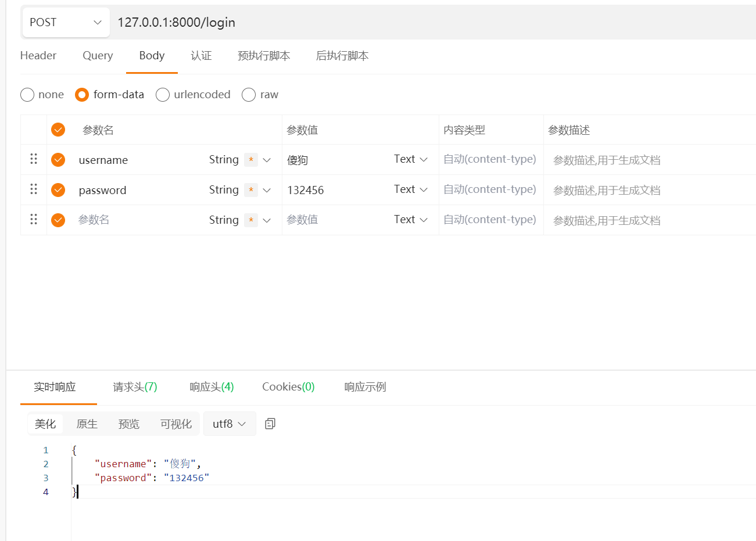Select the raw body type
The height and width of the screenshot is (541, 756).
(249, 95)
